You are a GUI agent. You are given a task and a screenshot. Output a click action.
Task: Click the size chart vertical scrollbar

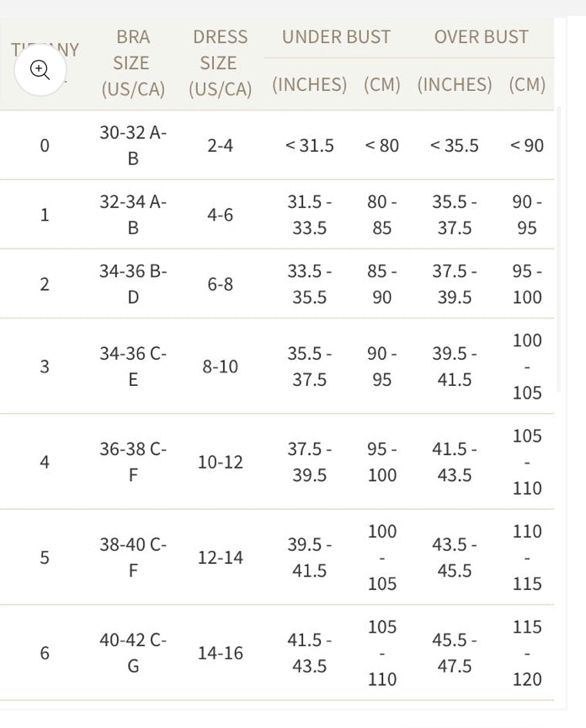(x=559, y=253)
